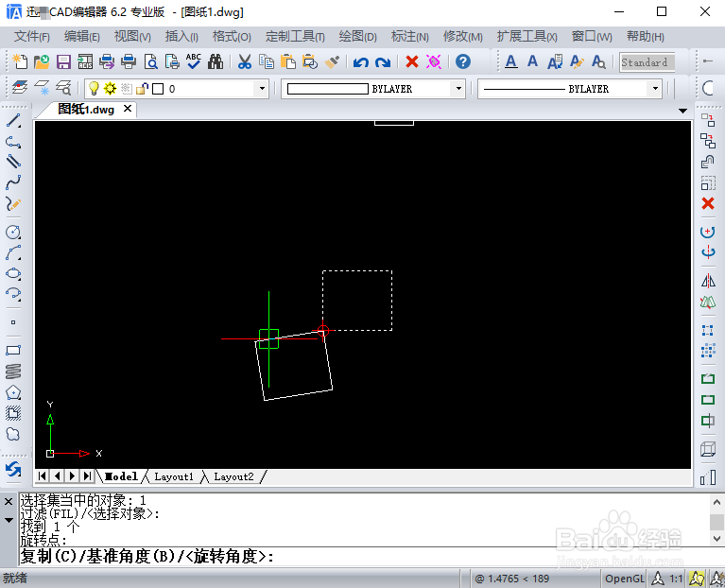Click red X Erase in right toolbar
The width and height of the screenshot is (725, 588).
pyautogui.click(x=708, y=203)
